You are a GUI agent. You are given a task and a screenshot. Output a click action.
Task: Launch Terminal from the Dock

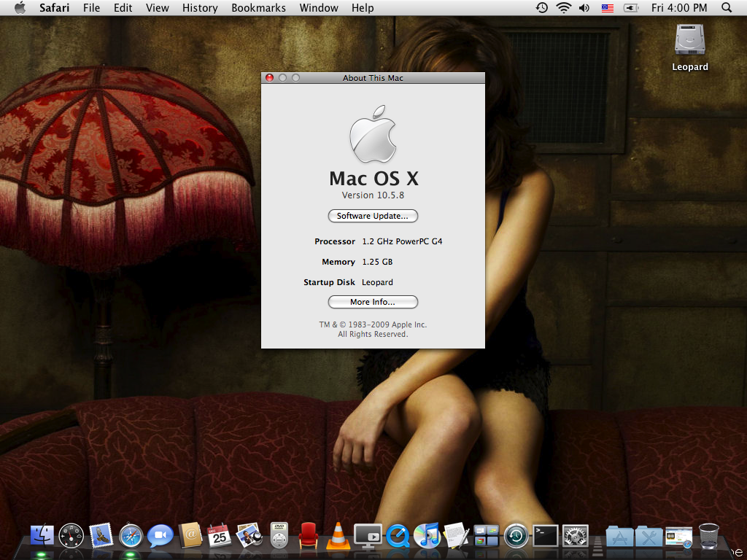546,536
